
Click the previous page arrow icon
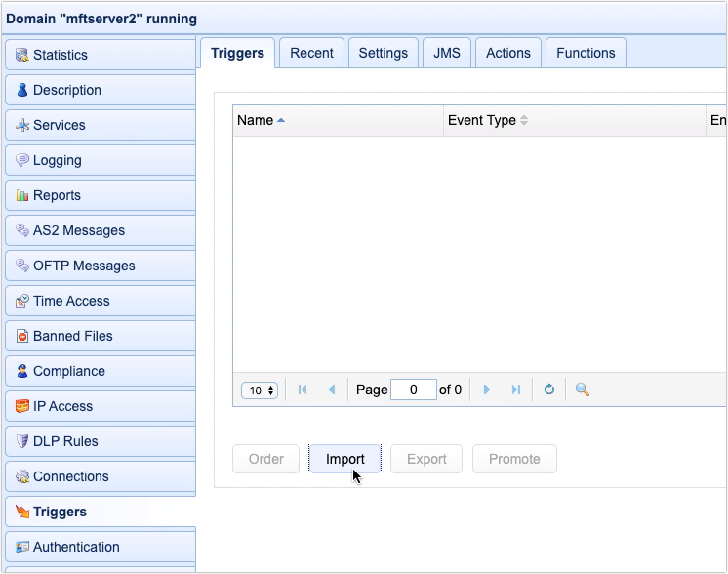pos(332,389)
